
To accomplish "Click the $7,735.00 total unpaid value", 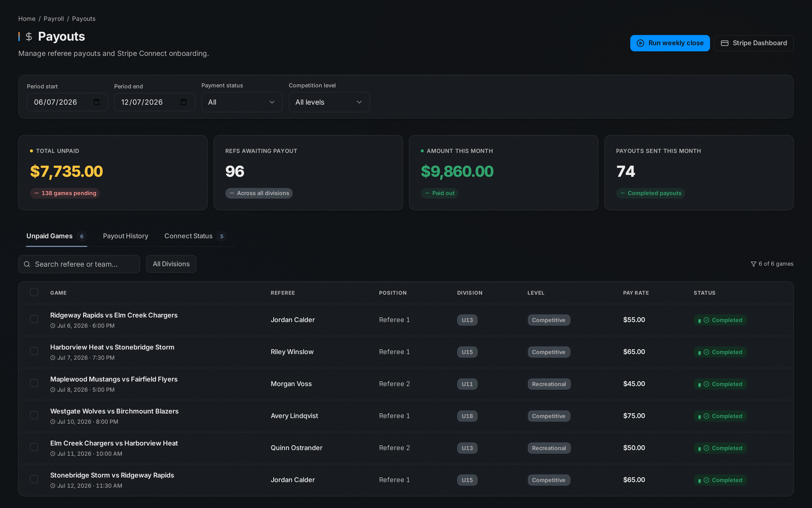I will pos(66,171).
